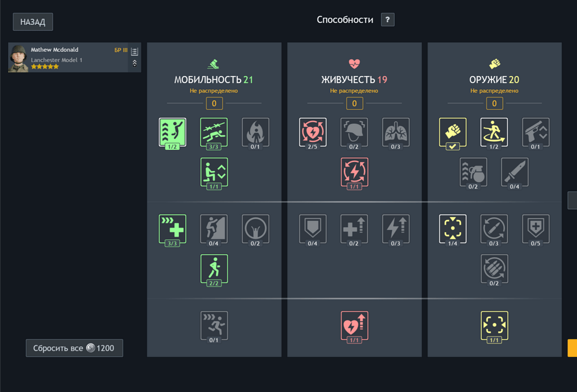Open the help question mark button
The image size is (577, 392).
pos(388,20)
